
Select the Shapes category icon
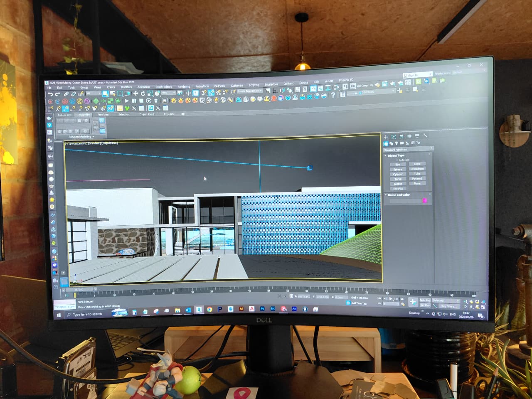[x=392, y=143]
